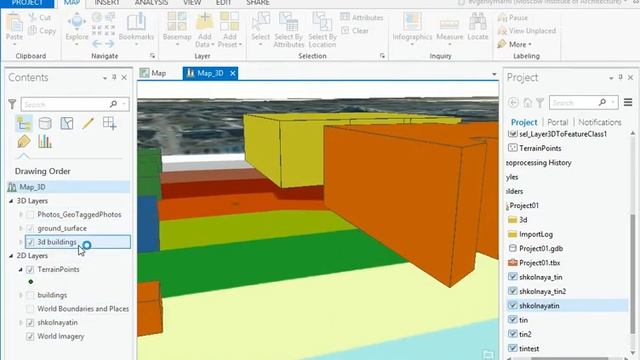Click the Contents filter icon
The height and width of the screenshot is (360, 640).
pos(12,104)
